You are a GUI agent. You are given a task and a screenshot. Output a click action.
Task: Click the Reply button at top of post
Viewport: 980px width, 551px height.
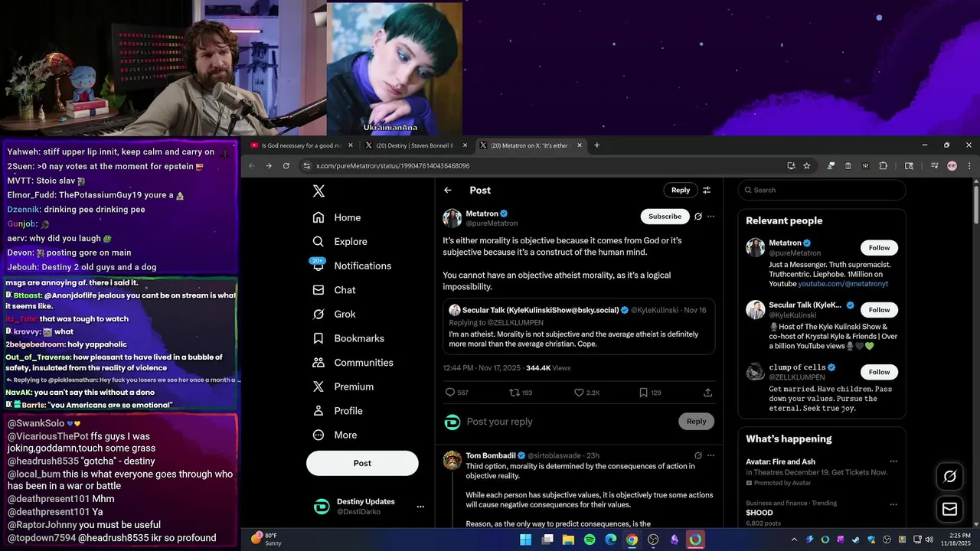pos(681,190)
